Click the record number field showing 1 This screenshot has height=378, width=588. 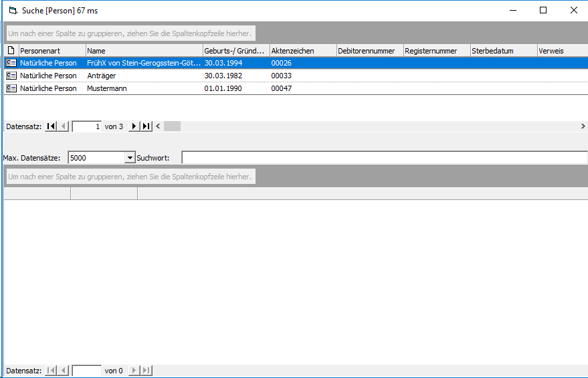tap(86, 126)
